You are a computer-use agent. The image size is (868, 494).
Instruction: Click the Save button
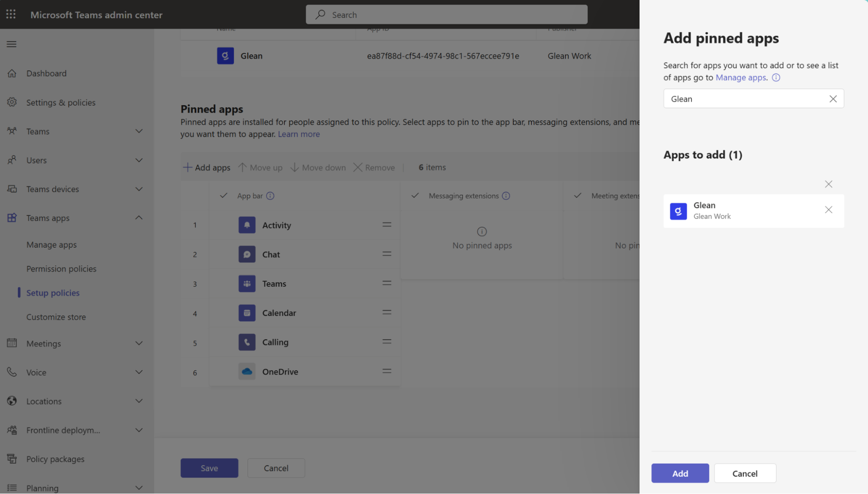(x=209, y=468)
